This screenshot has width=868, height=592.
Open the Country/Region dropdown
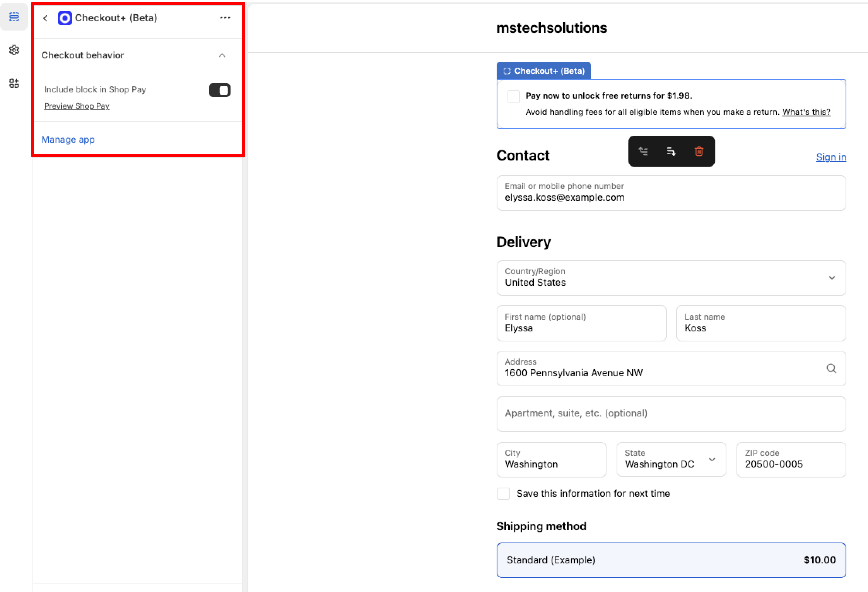(x=671, y=278)
